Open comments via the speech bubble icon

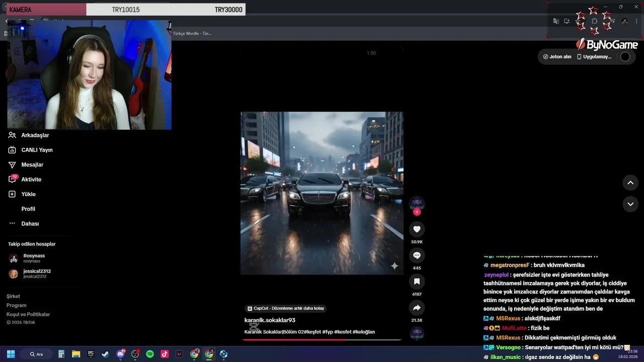pos(417,255)
